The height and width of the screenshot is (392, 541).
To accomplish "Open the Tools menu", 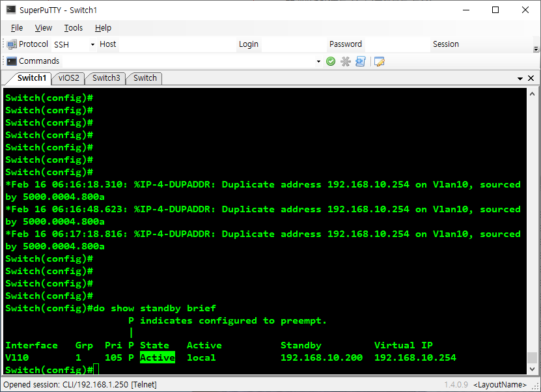I will 73,27.
